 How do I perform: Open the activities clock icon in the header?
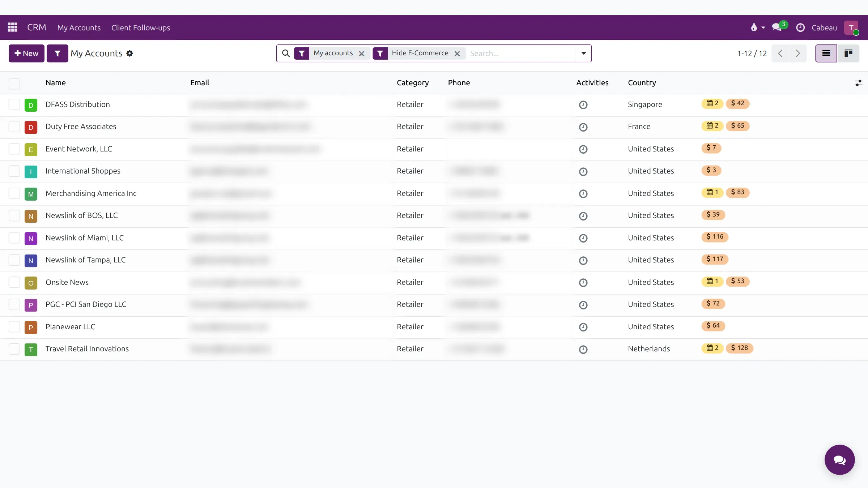(x=800, y=28)
